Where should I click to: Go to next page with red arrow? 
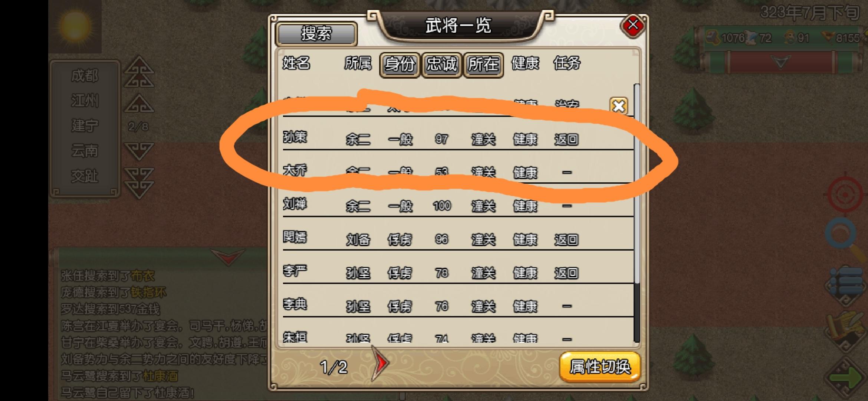coord(380,363)
